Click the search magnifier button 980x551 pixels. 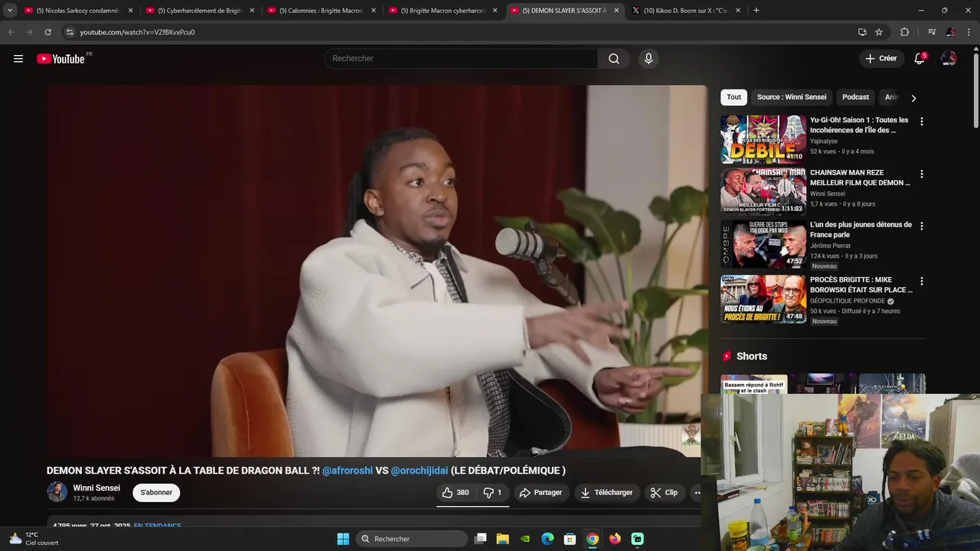click(x=614, y=59)
